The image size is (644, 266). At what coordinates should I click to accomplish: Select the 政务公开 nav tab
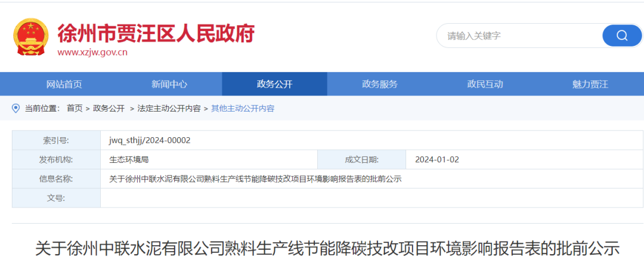click(x=274, y=84)
